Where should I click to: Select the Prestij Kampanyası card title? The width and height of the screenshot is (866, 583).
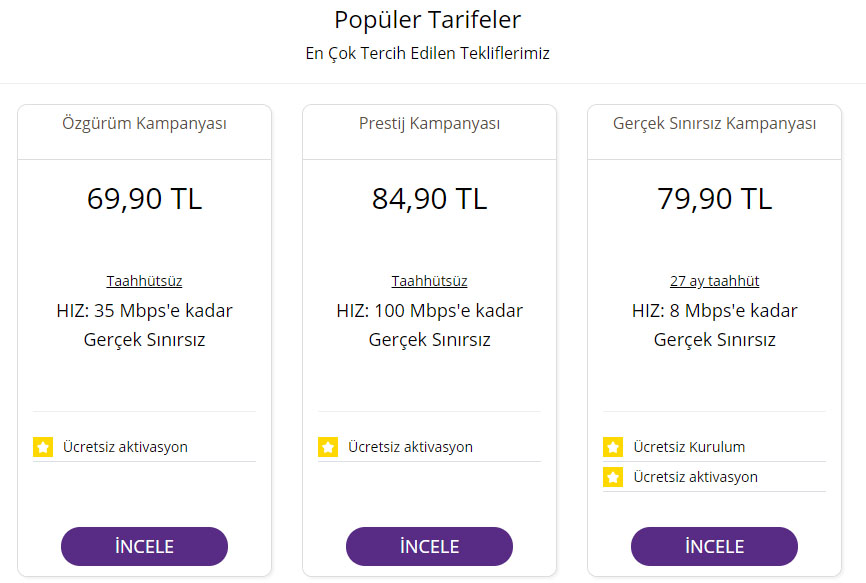(429, 124)
